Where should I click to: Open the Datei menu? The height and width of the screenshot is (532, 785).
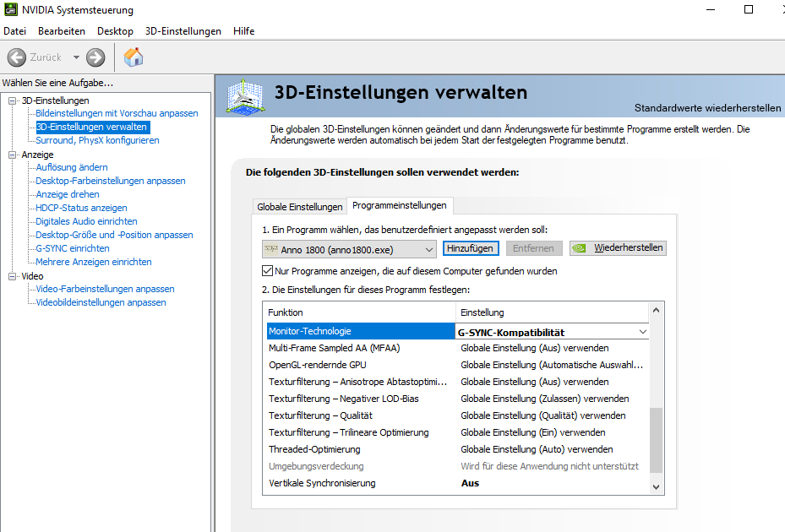[14, 31]
